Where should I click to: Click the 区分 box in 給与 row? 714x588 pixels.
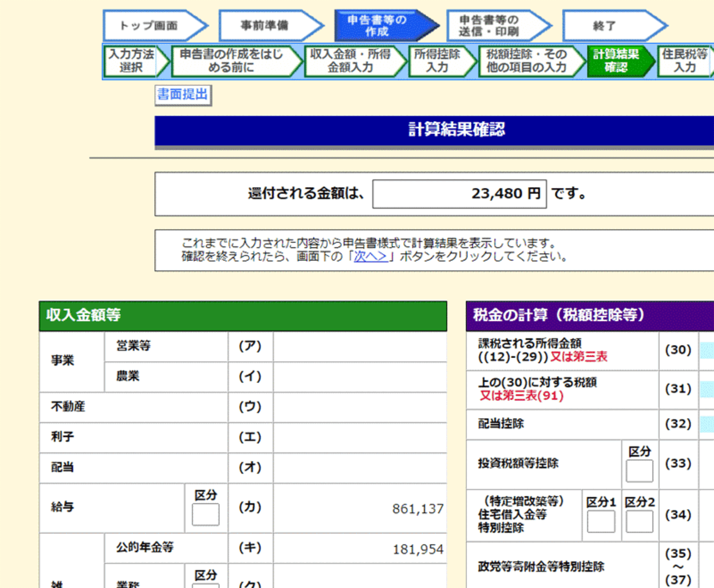(205, 514)
